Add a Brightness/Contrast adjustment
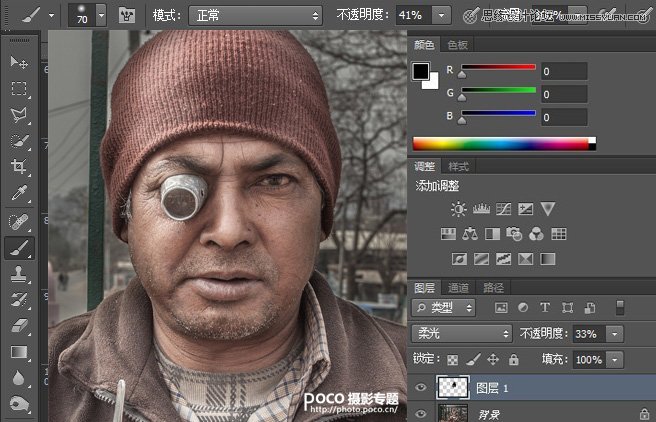Screen dimensions: 656x422 click(458, 209)
